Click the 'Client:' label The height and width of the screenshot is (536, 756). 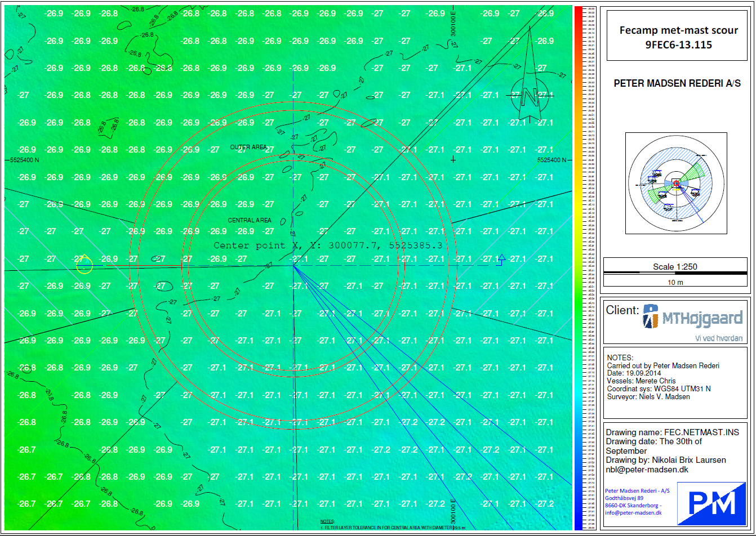[x=622, y=310]
